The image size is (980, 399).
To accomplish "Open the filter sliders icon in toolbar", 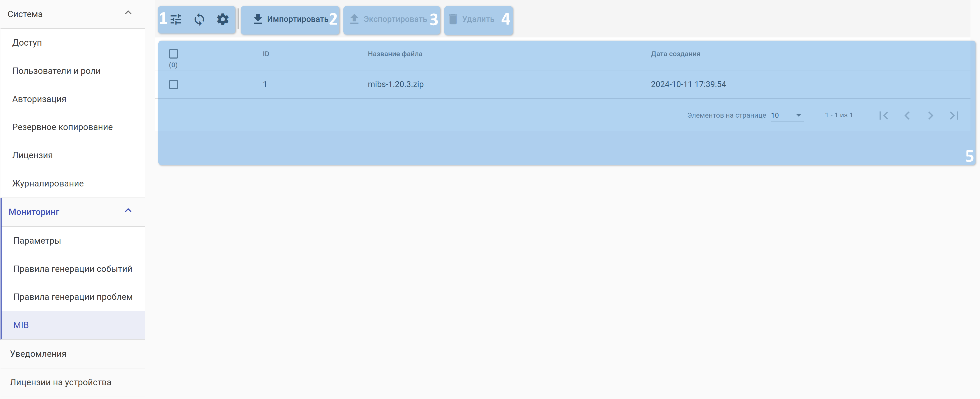I will 176,19.
